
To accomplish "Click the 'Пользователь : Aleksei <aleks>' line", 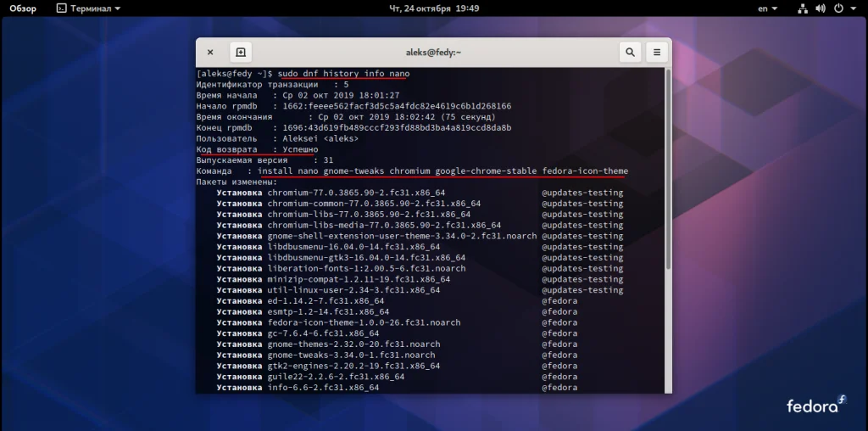I will pyautogui.click(x=277, y=138).
